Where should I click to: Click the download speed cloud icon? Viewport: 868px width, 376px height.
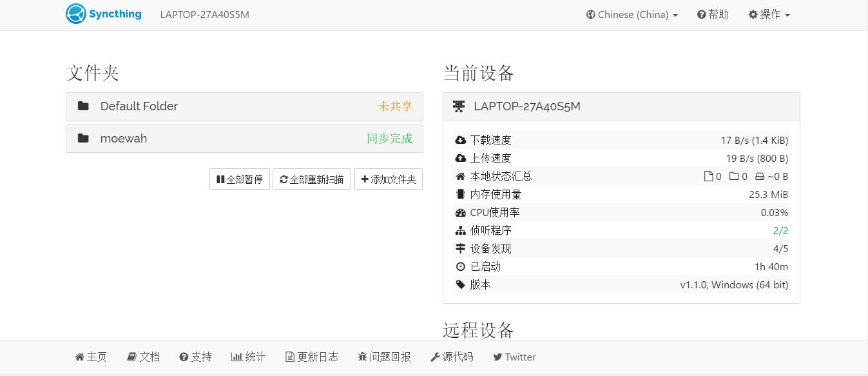click(x=460, y=140)
